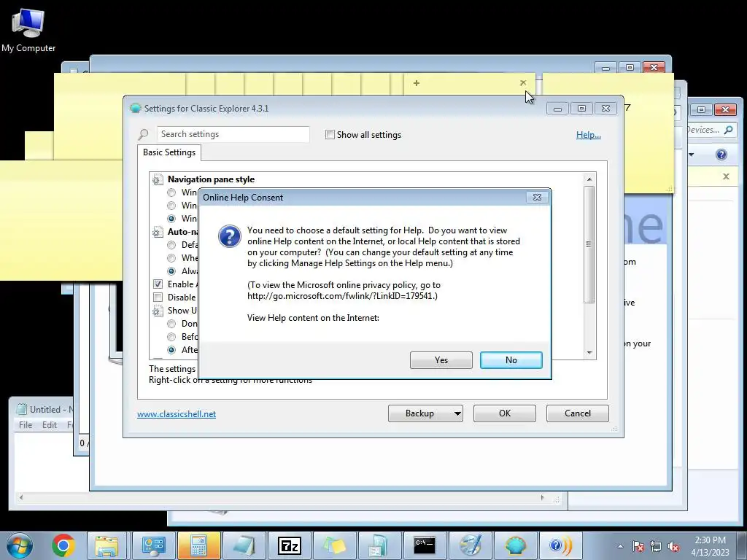Screen dimensions: 747x560
Task: Switch to 7-Zip on the taskbar
Action: point(290,545)
